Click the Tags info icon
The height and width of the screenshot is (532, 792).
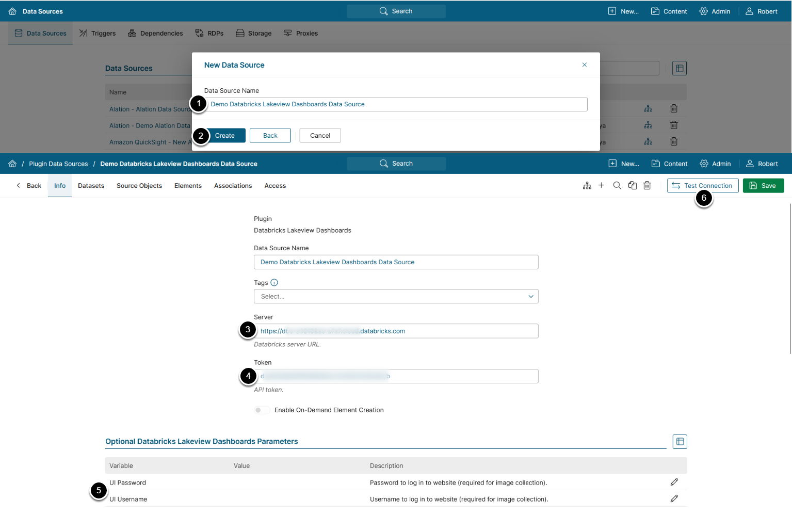(274, 282)
